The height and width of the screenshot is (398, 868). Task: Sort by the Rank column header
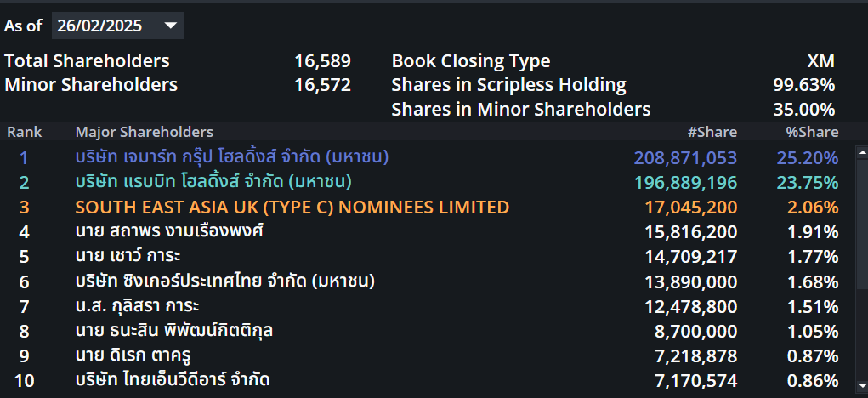pyautogui.click(x=24, y=132)
